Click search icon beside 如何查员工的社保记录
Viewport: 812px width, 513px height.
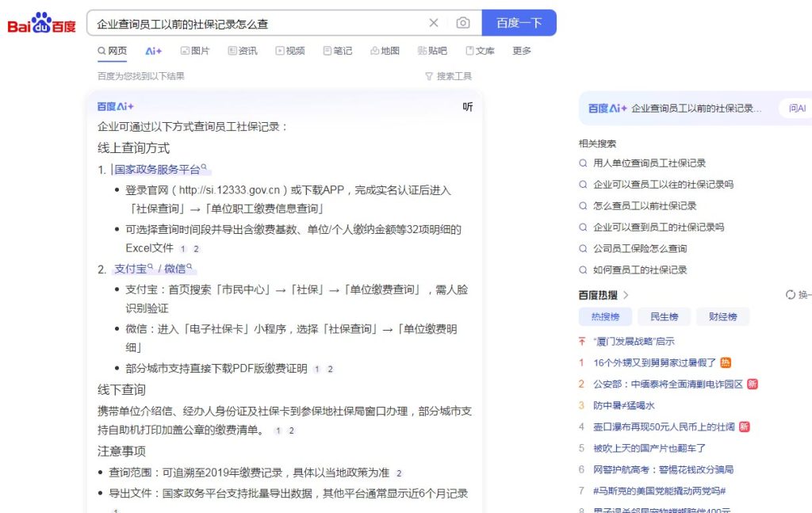click(x=583, y=270)
